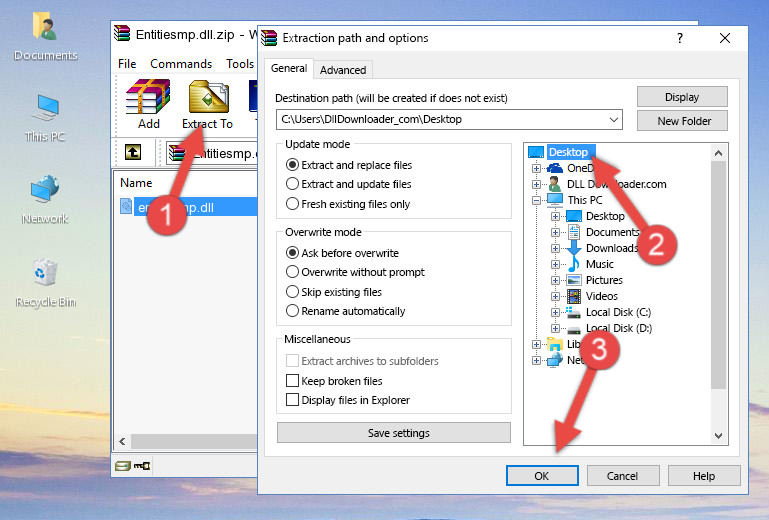Click the Extract To toolbar icon
Image resolution: width=769 pixels, height=520 pixels.
click(207, 104)
